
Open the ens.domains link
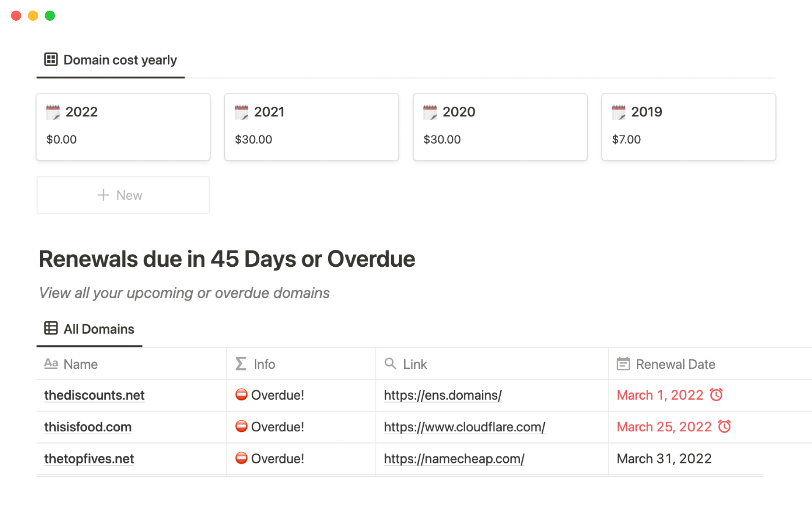click(442, 395)
